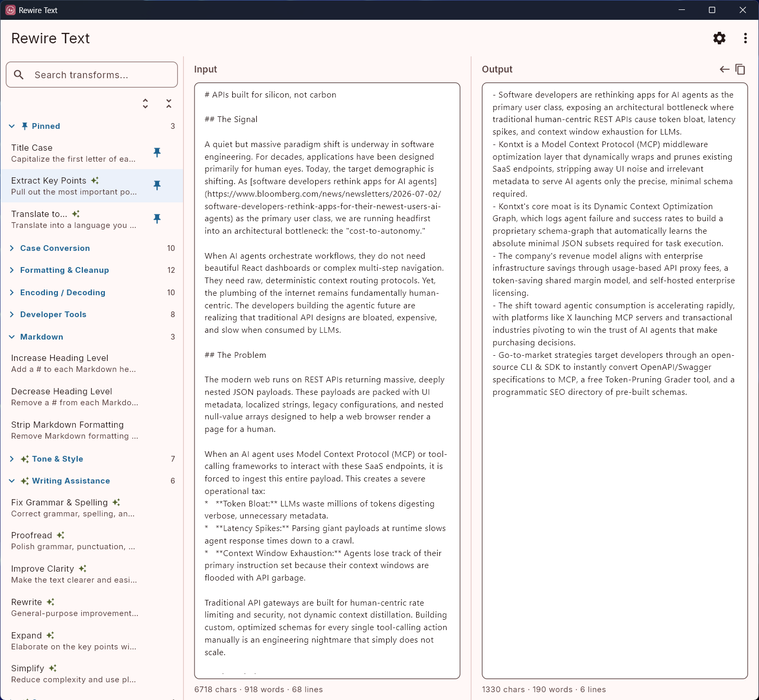This screenshot has width=759, height=700.
Task: Click the sparkle icon beside Writing Assistance
Action: pos(25,481)
